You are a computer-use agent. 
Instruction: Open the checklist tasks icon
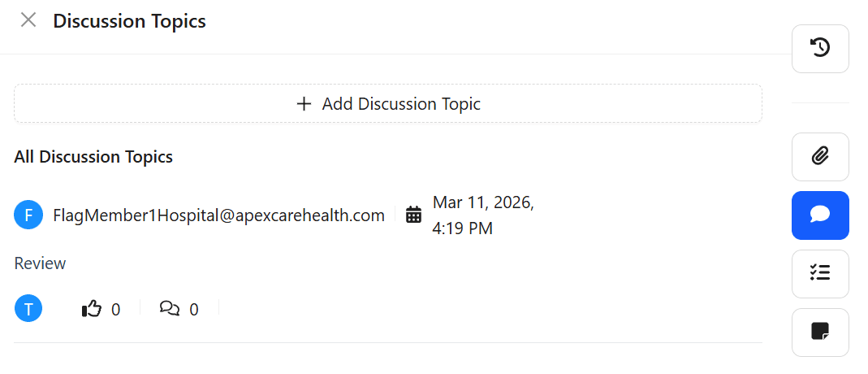point(820,273)
